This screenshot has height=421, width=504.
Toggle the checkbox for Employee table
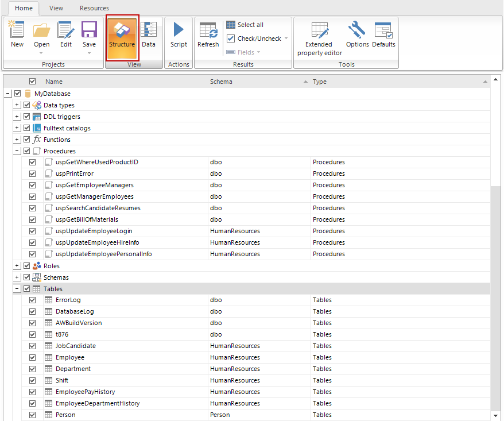[x=33, y=357]
